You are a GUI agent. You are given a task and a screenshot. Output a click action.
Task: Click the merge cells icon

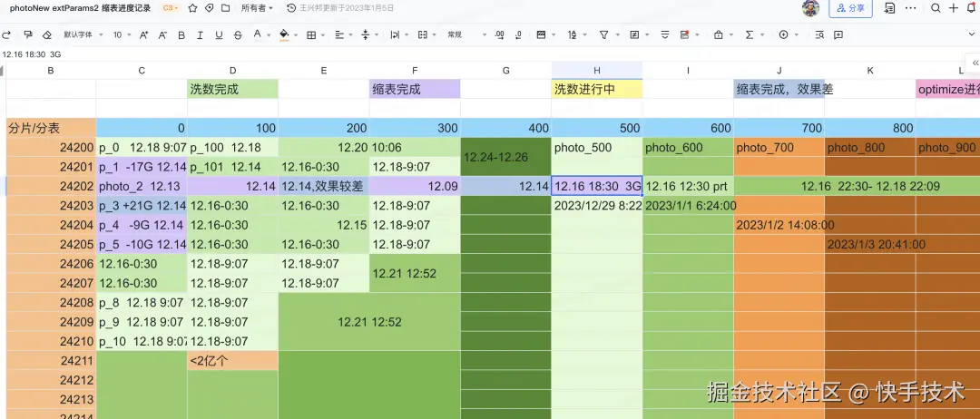[423, 35]
